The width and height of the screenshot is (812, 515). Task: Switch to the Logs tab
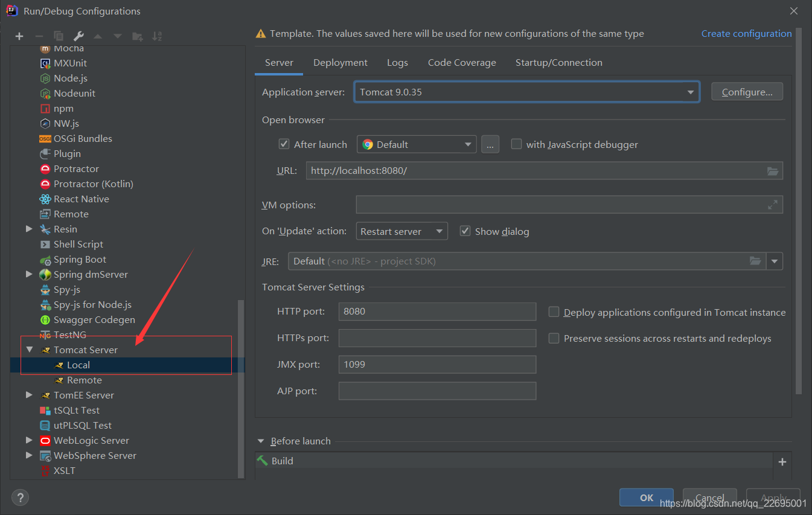[x=397, y=62]
